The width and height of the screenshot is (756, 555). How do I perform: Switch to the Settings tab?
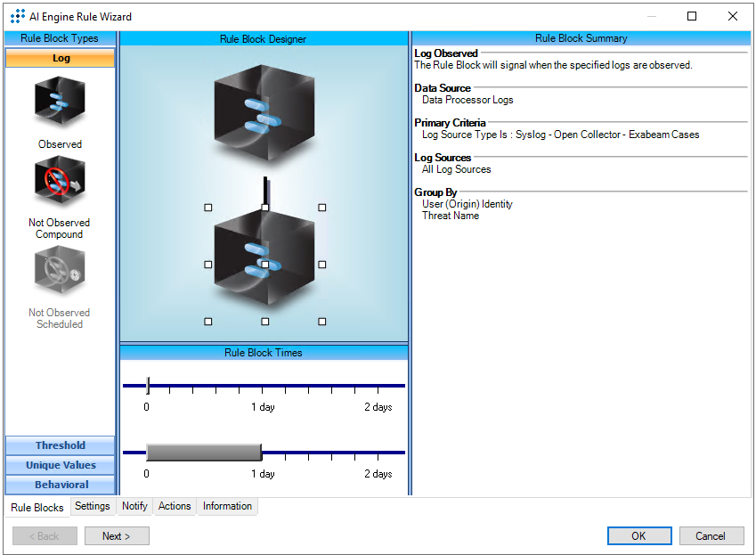(93, 506)
